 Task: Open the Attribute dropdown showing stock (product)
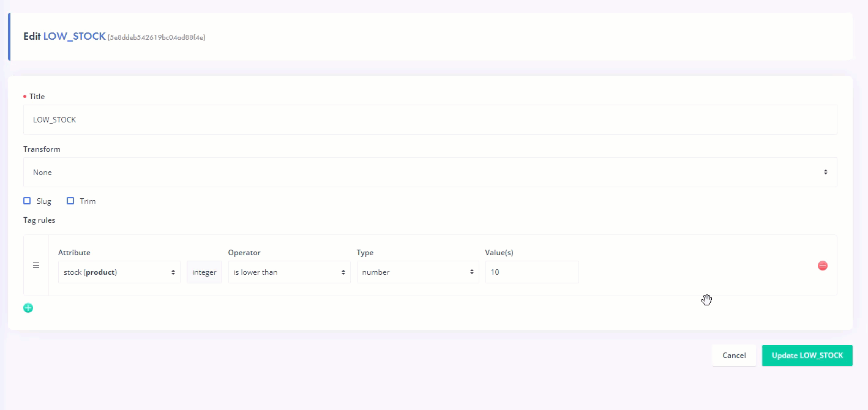(x=119, y=272)
